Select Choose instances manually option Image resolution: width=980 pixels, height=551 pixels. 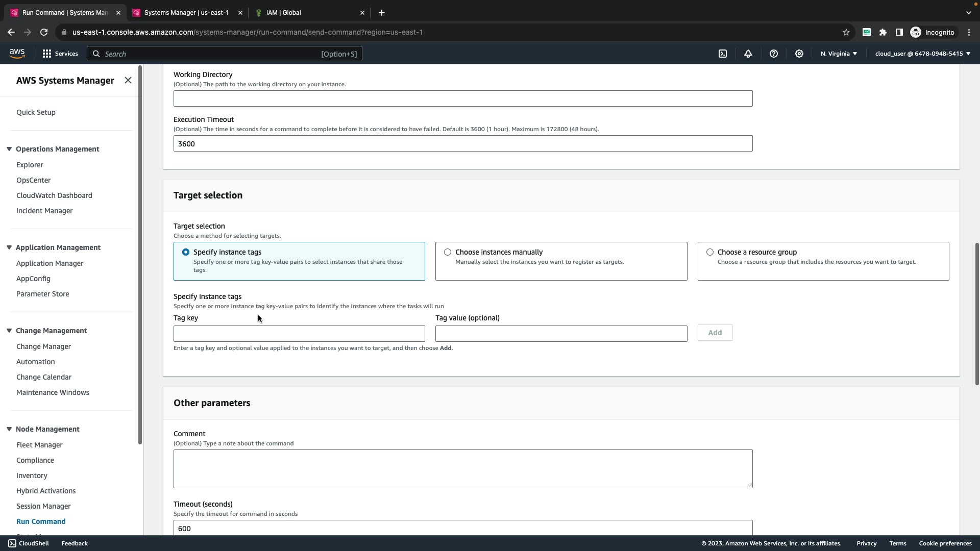click(448, 252)
